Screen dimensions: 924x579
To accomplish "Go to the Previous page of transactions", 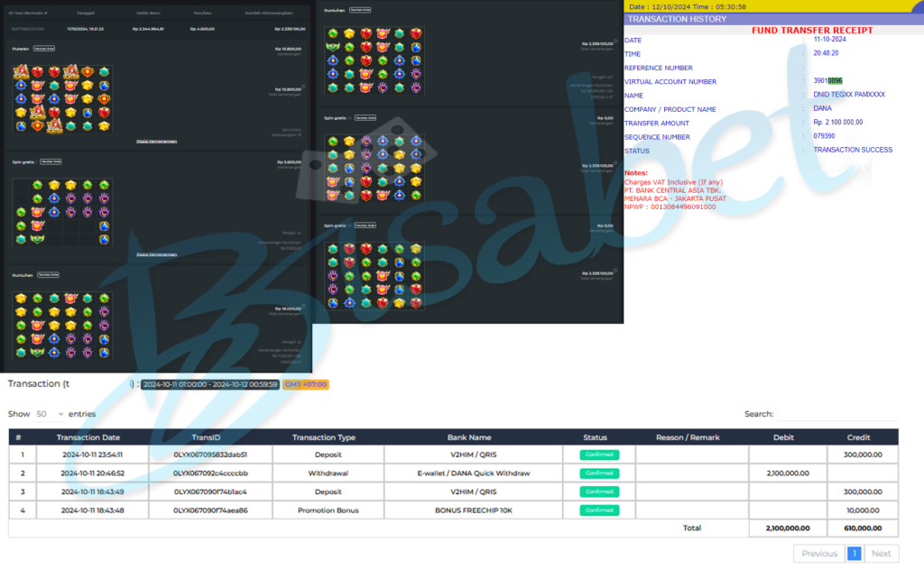I will [818, 554].
